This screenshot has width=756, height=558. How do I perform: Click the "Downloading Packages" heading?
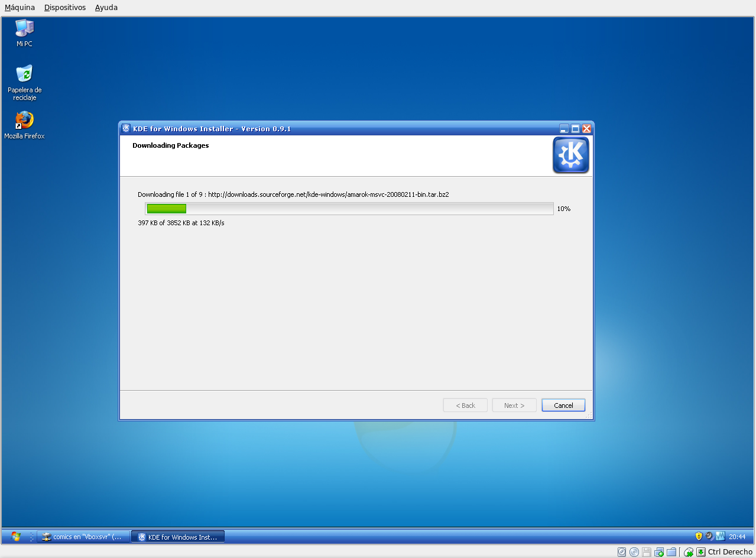(170, 145)
